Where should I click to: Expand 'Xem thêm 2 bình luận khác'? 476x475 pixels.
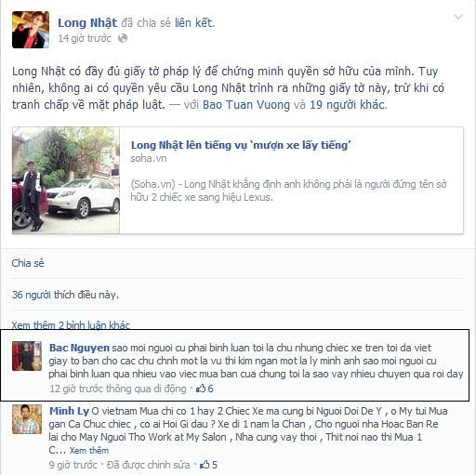click(71, 325)
